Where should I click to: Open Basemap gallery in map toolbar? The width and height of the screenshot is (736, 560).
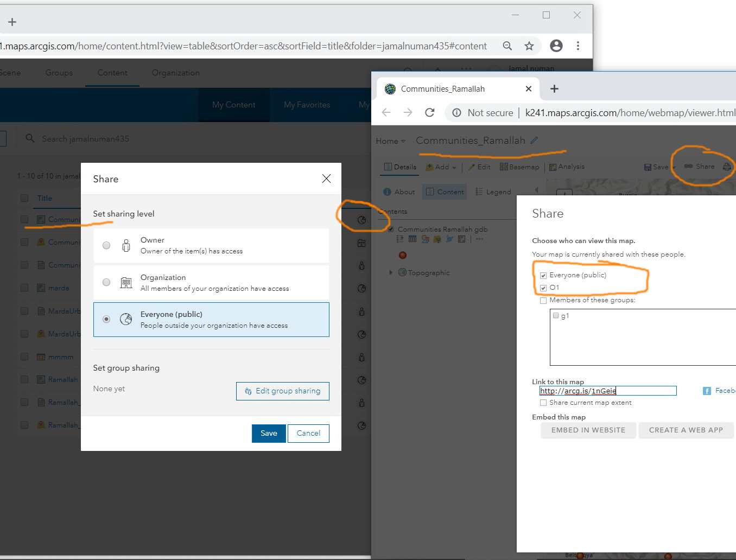[x=519, y=167]
